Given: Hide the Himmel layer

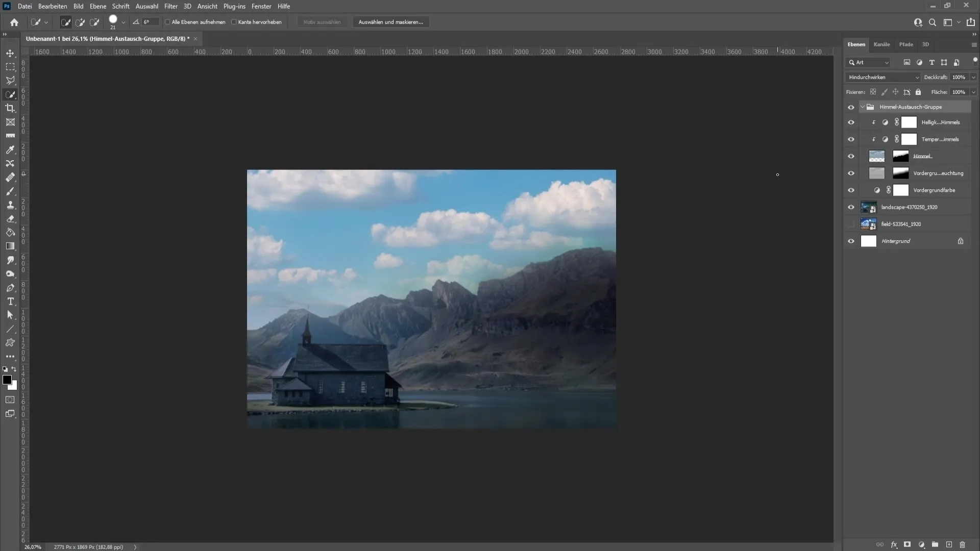Looking at the screenshot, I should pyautogui.click(x=851, y=156).
